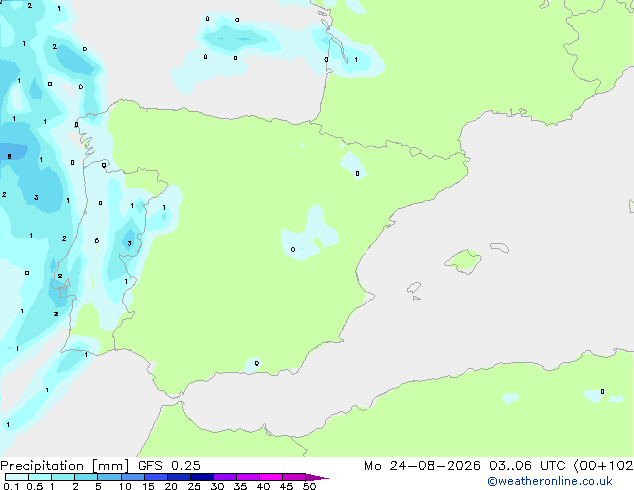Screen dimensions: 634x490
Task: Pick the 0.5–1 mm legend swatch
Action: [40, 477]
